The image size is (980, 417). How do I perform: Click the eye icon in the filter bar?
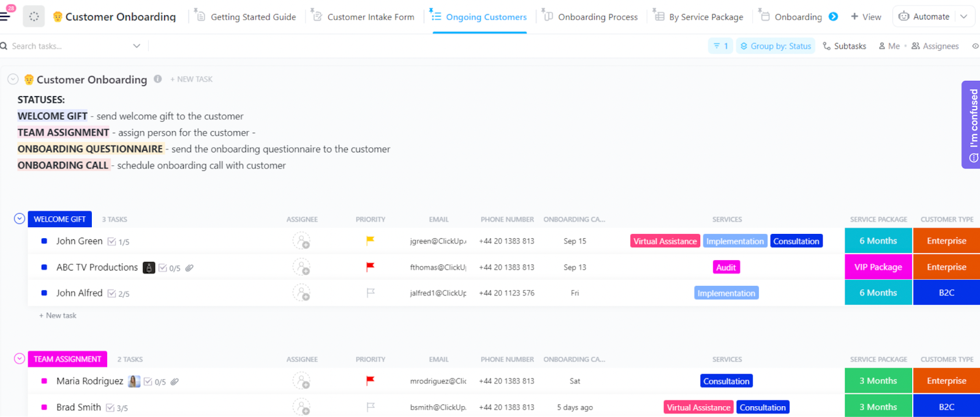coord(975,46)
